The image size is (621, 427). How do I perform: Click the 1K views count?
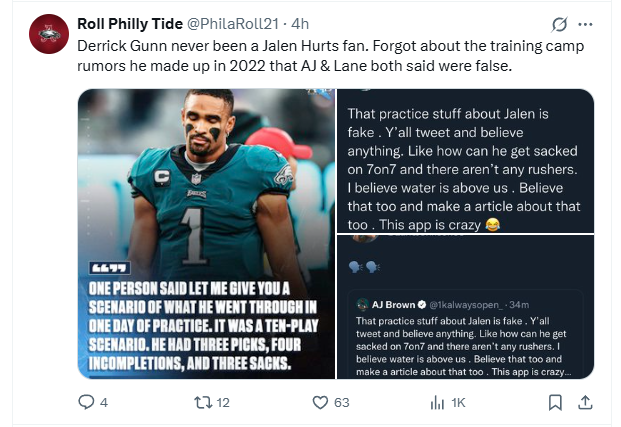(458, 402)
